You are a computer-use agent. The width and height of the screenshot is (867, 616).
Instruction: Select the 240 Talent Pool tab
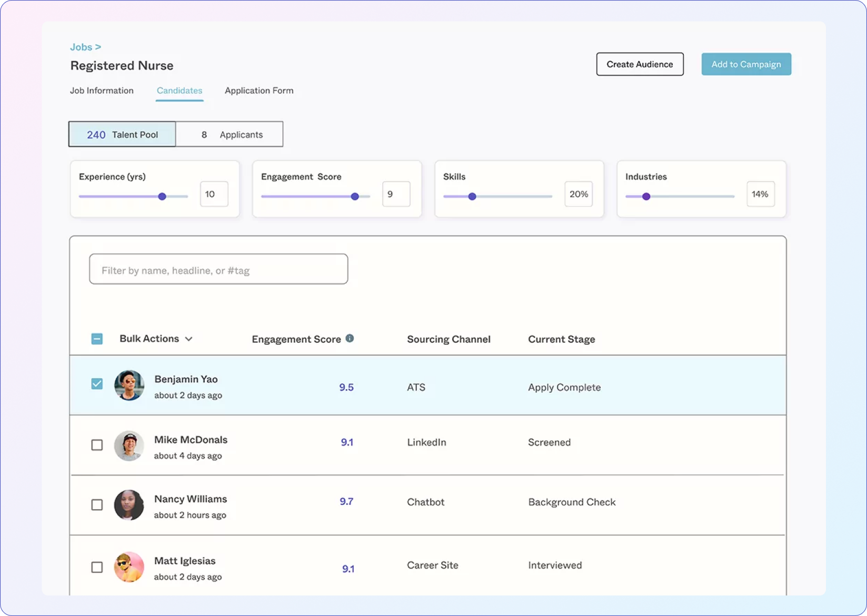coord(122,134)
